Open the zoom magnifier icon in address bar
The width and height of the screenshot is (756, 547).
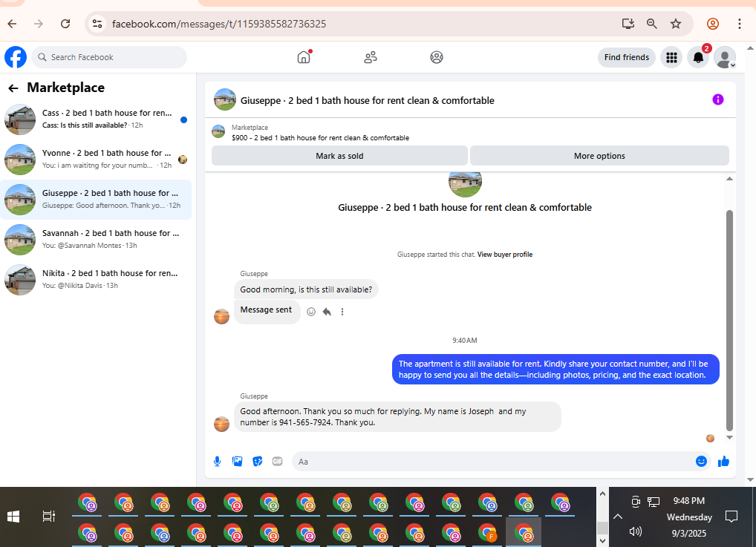coord(652,24)
